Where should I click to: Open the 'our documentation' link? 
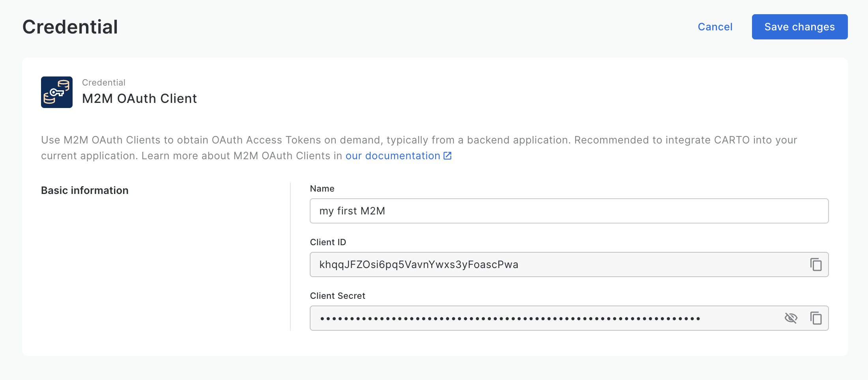pyautogui.click(x=393, y=156)
